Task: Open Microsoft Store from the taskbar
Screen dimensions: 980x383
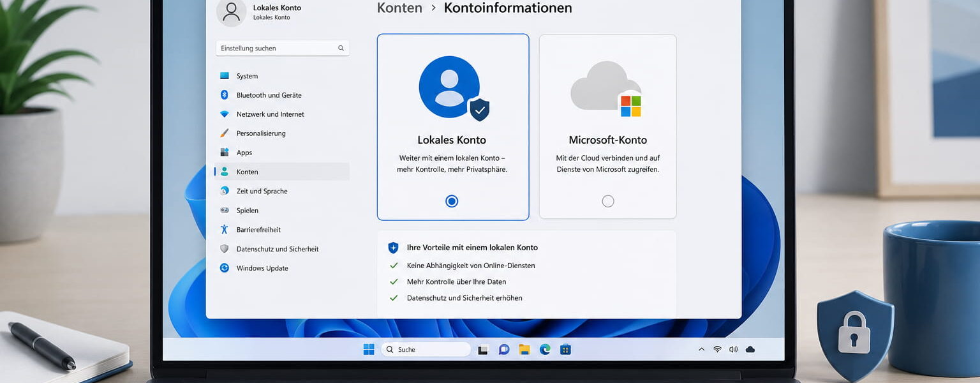Action: (565, 349)
